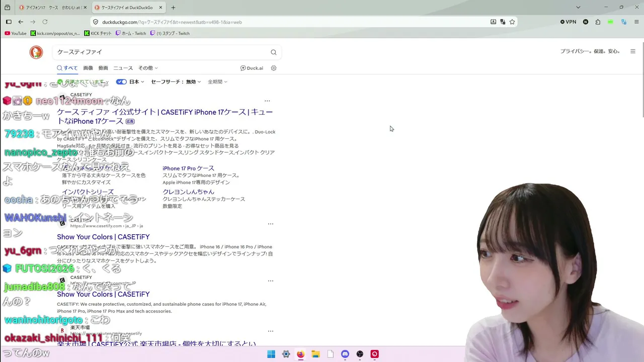The image size is (644, 362).
Task: Open three-dot menu for the 楽天市場 result
Action: click(271, 331)
